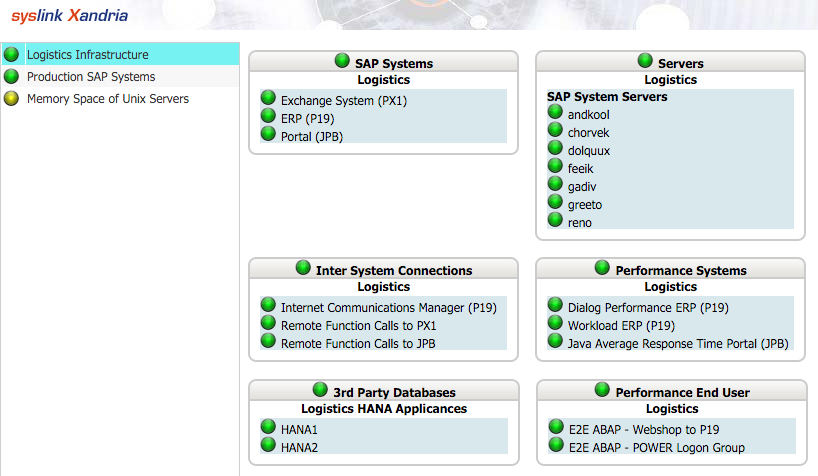Click the green status icon in the Servers panel header
The image size is (818, 476).
(x=645, y=61)
